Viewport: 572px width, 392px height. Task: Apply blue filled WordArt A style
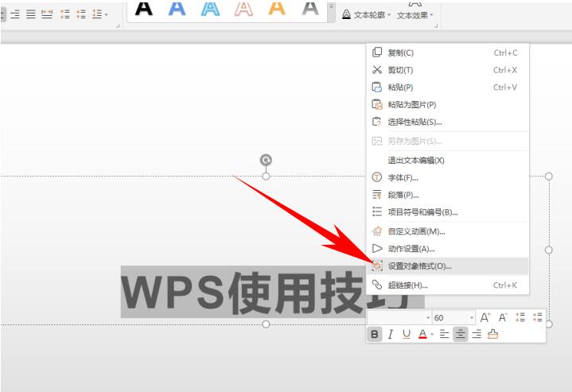coord(177,9)
